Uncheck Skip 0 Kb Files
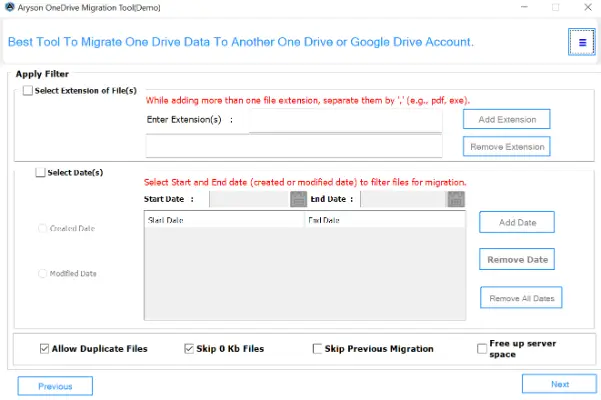601x400 pixels. (x=189, y=349)
